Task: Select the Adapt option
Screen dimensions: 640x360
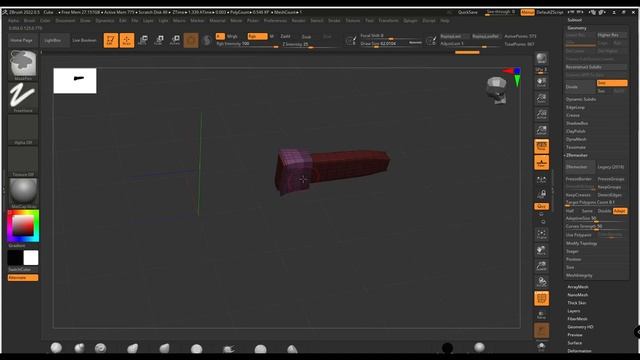Action: (620, 211)
